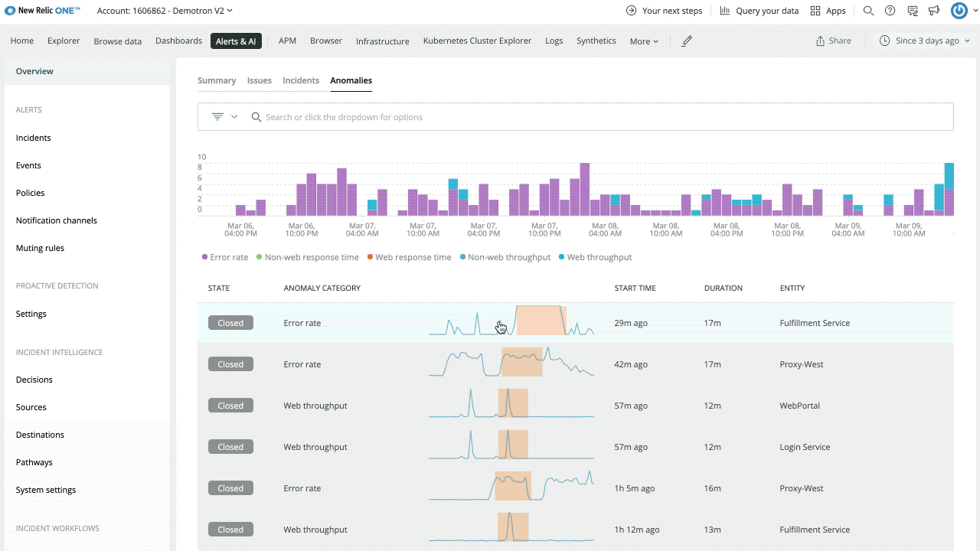Open System settings in sidebar
The height and width of the screenshot is (551, 980).
(45, 490)
